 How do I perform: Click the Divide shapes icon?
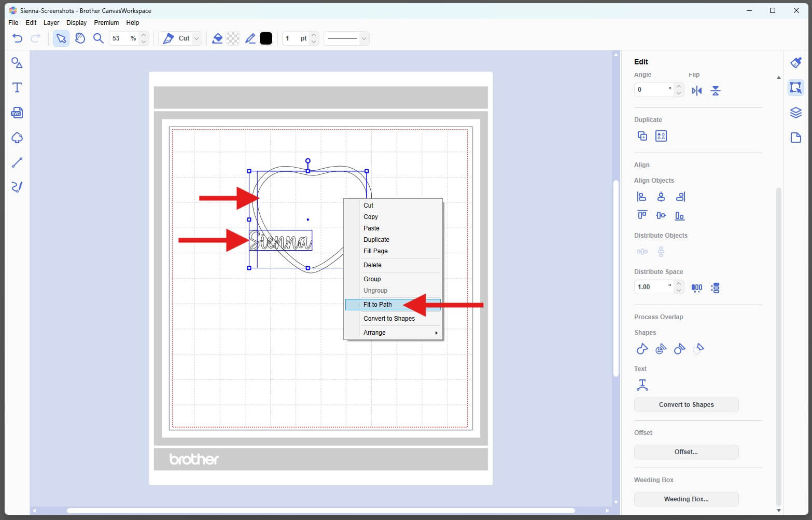pos(661,349)
